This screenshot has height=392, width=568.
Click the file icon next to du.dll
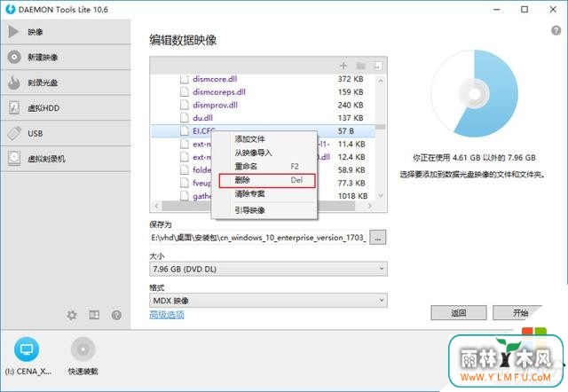click(x=185, y=118)
